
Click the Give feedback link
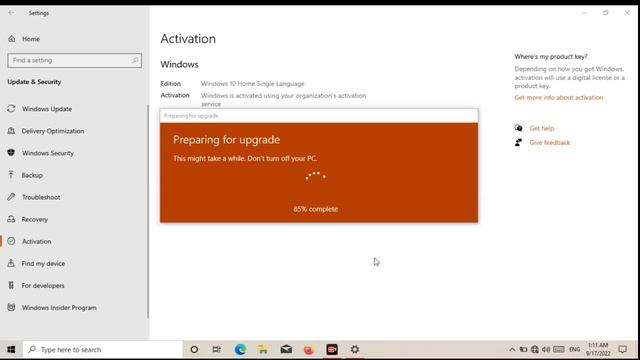550,142
